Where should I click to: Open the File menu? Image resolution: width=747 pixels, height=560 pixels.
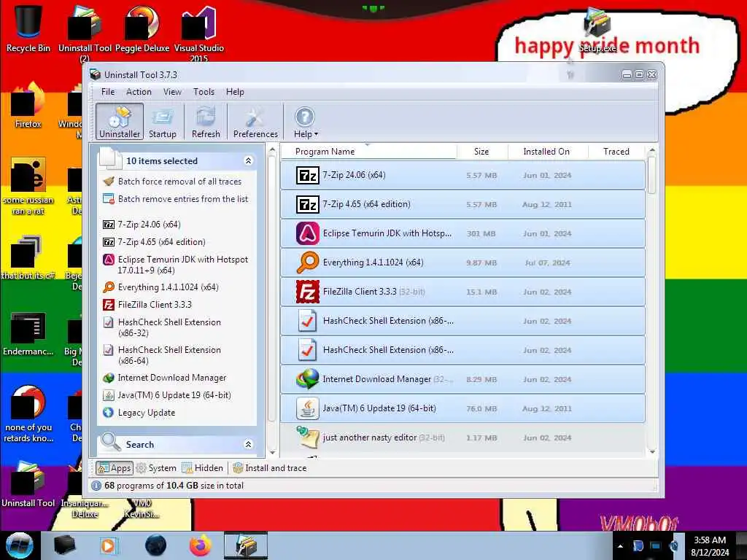click(x=108, y=91)
